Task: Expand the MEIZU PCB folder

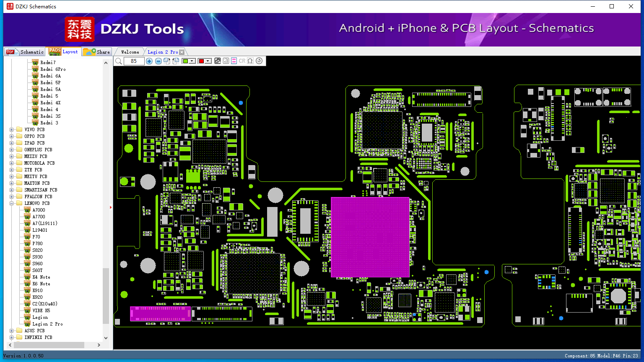Action: (x=12, y=156)
